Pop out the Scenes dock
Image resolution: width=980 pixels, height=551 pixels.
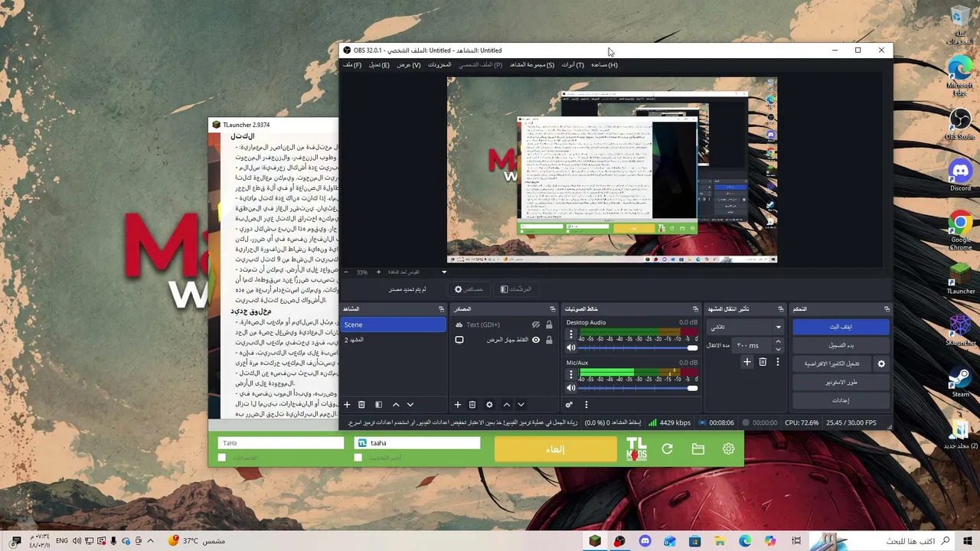(x=441, y=309)
